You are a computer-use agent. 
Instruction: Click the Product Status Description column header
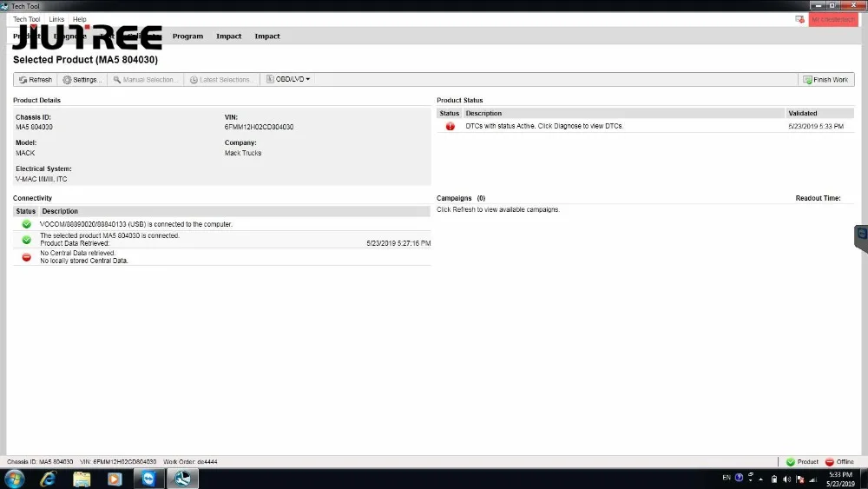coord(624,114)
